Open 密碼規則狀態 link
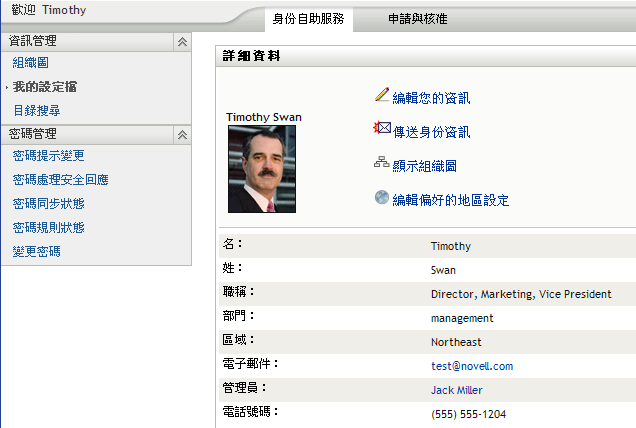Screen dimensions: 636x428 (48, 228)
